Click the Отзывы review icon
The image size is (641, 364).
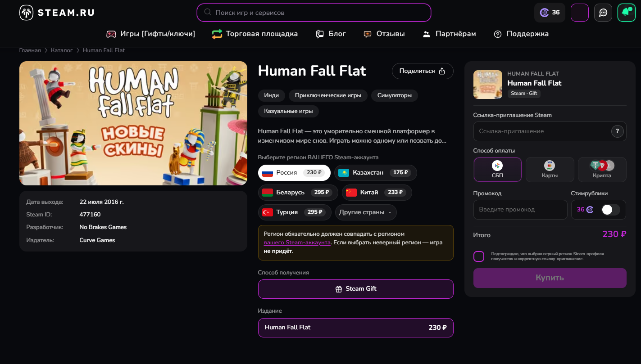[368, 34]
